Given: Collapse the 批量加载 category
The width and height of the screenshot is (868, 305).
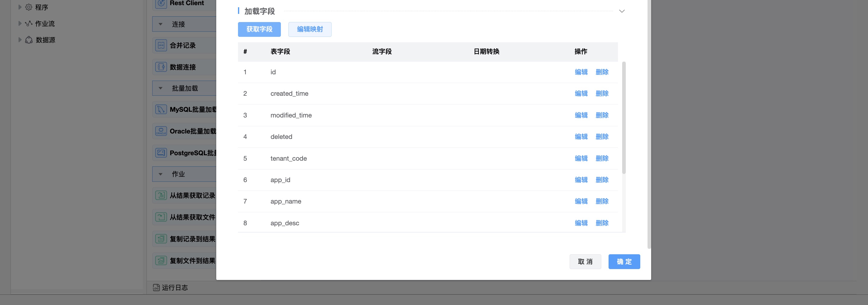Looking at the screenshot, I should (161, 88).
